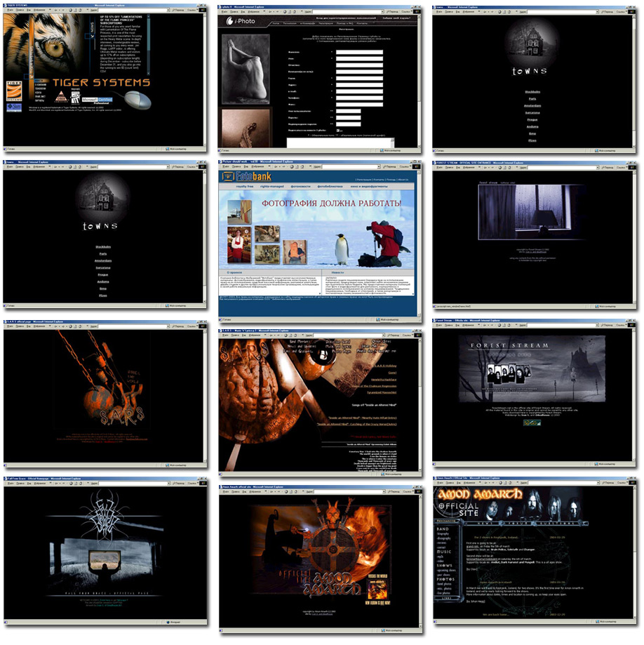
Task: Open address dropdown in S.A.R.S Music 'n' Lyrics window
Action: [382, 335]
